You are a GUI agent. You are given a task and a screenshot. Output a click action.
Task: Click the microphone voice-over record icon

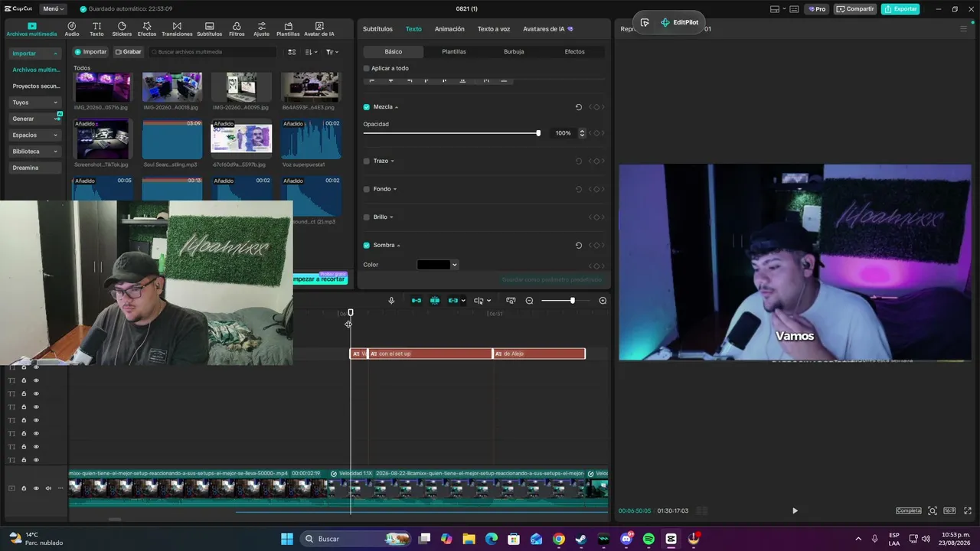(x=391, y=301)
